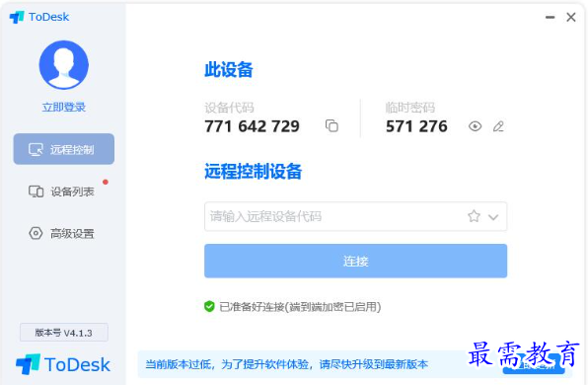This screenshot has width=588, height=385.
Task: Click the 立即登录 login link
Action: [64, 108]
